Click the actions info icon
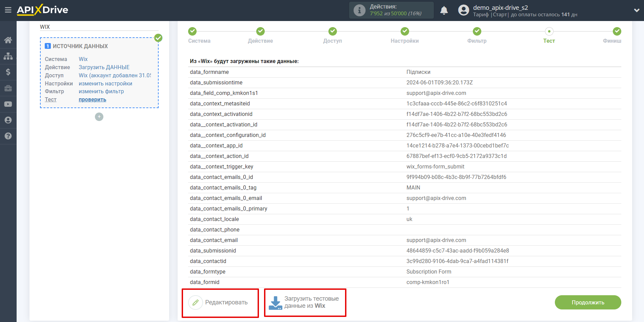Screen dimensions: 644x322 [359, 10]
